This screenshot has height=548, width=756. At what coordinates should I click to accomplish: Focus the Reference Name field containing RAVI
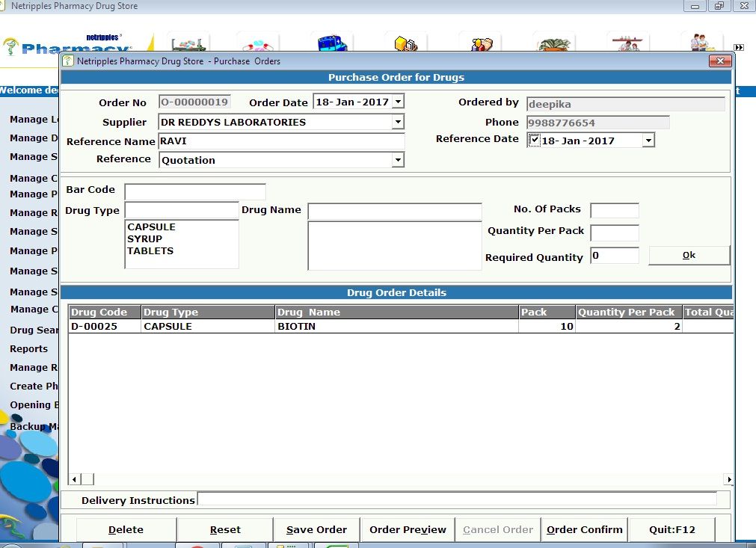(282, 141)
